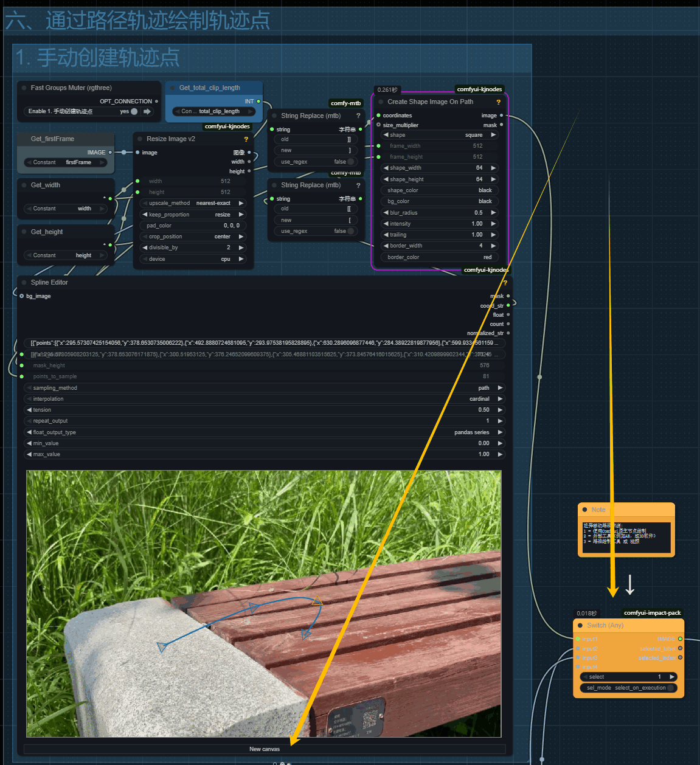Open the shape dropdown set to square
The width and height of the screenshot is (700, 765).
(439, 135)
